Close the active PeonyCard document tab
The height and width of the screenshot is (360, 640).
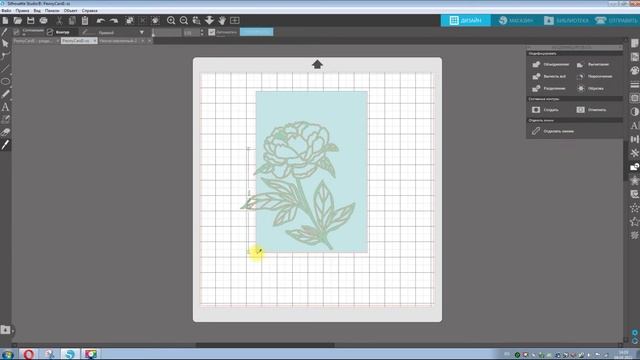(95, 41)
